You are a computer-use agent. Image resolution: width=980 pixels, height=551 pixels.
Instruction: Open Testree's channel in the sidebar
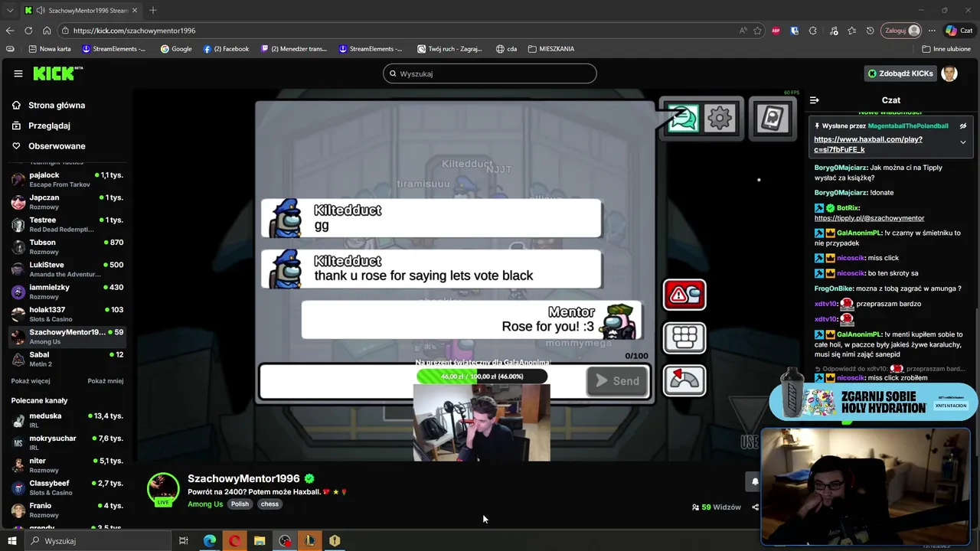(x=67, y=224)
